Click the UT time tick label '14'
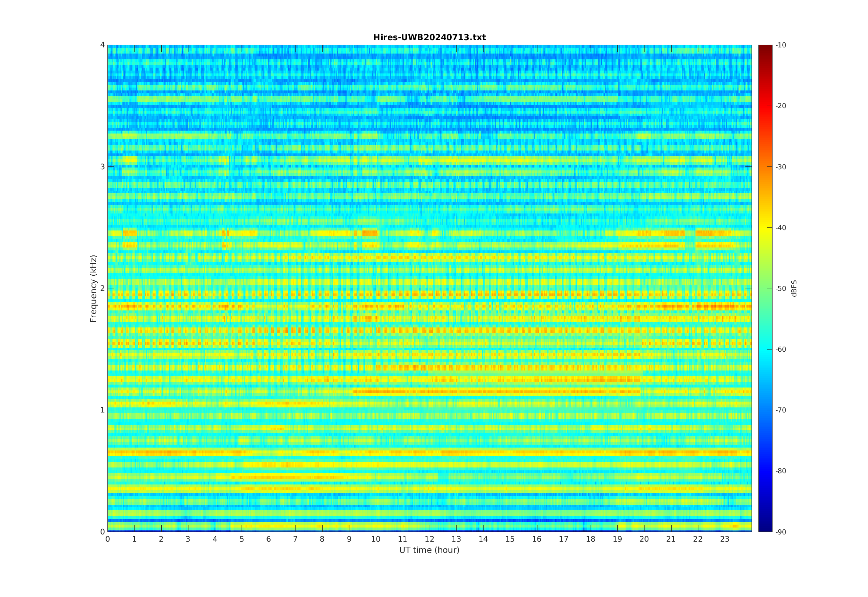This screenshot has width=868, height=597. tap(483, 539)
